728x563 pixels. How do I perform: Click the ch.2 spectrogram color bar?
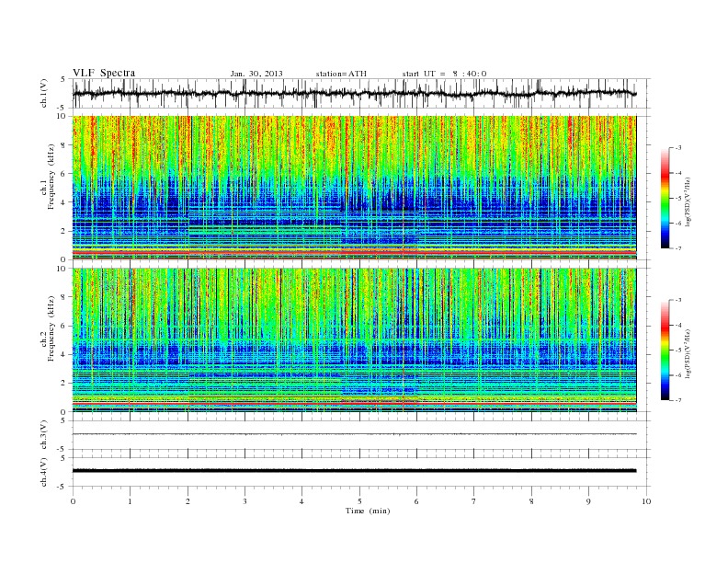(665, 350)
